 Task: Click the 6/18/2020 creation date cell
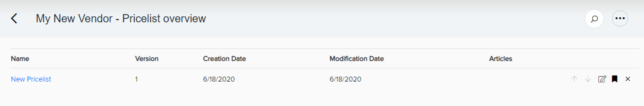219,79
